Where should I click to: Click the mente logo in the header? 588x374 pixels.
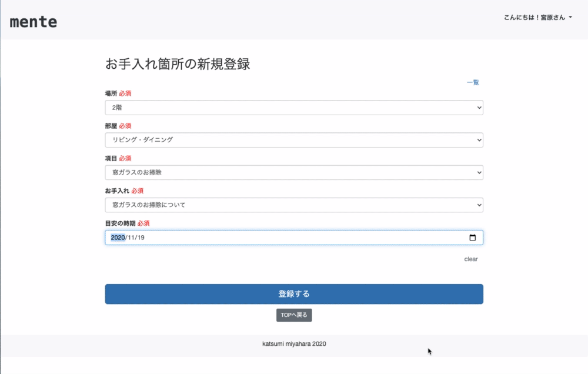tap(33, 21)
